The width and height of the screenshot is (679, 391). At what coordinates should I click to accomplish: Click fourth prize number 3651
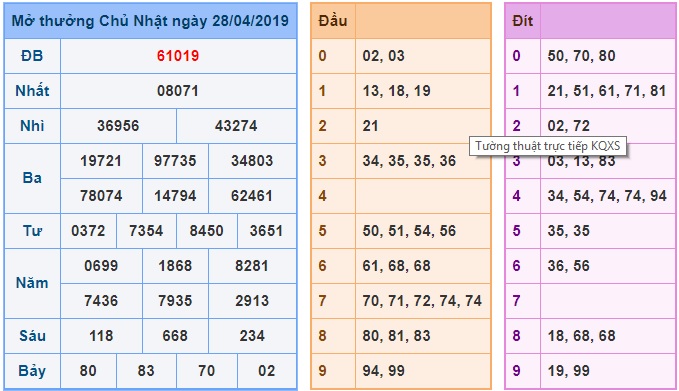pyautogui.click(x=266, y=231)
